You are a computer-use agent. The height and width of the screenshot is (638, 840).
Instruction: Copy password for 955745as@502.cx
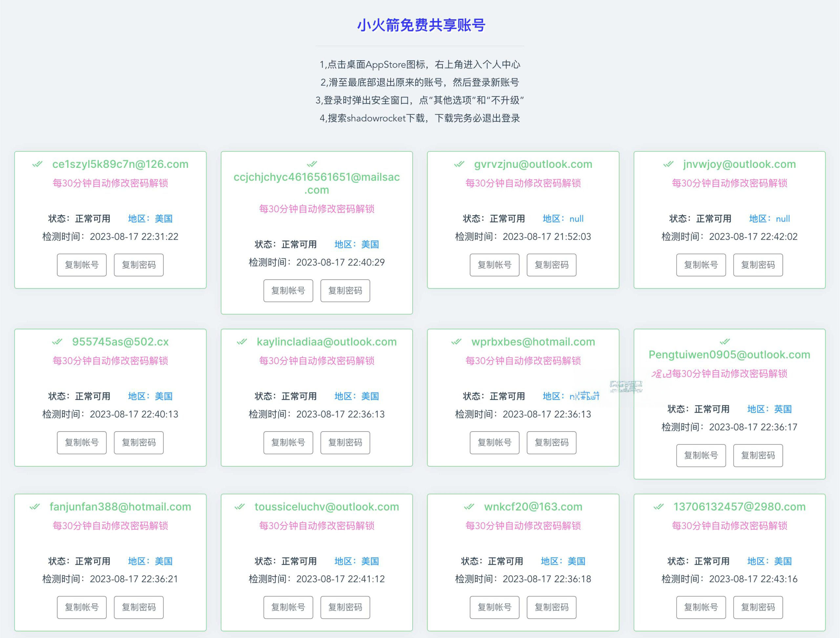pos(139,443)
